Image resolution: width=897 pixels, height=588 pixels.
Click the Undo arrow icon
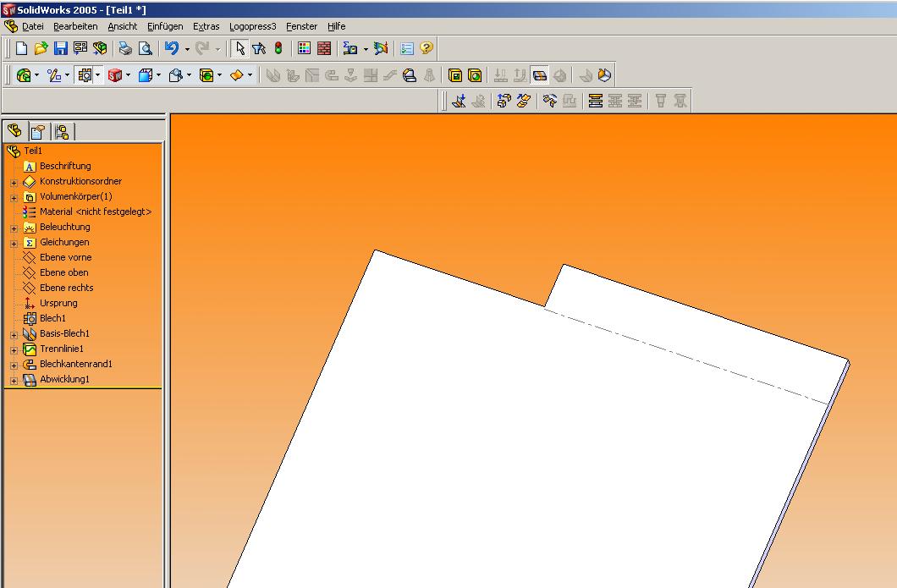pyautogui.click(x=172, y=48)
